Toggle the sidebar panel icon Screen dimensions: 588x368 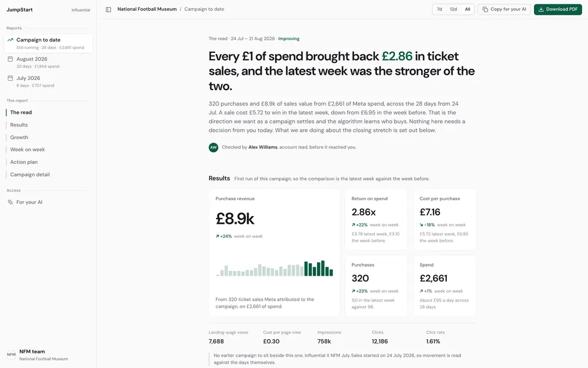[108, 9]
